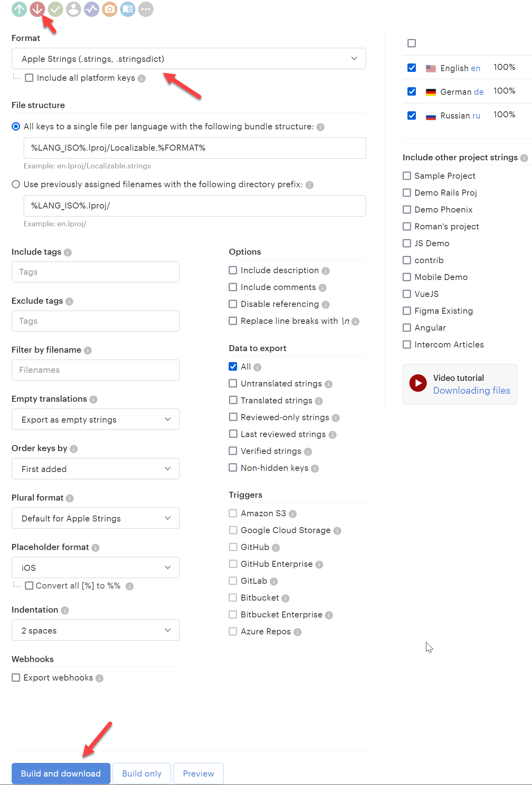Enable Include all platform keys checkbox
The height and width of the screenshot is (785, 532).
pyautogui.click(x=29, y=78)
